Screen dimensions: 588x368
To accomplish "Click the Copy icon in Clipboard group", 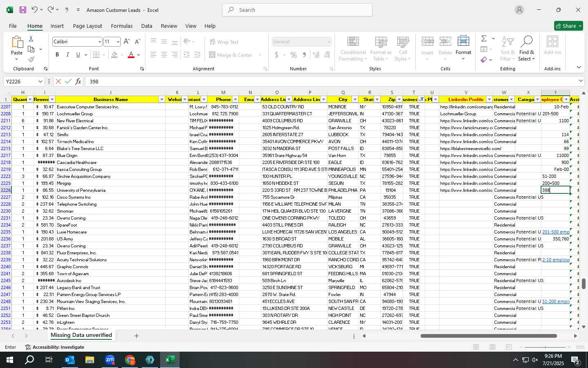I will [31, 49].
